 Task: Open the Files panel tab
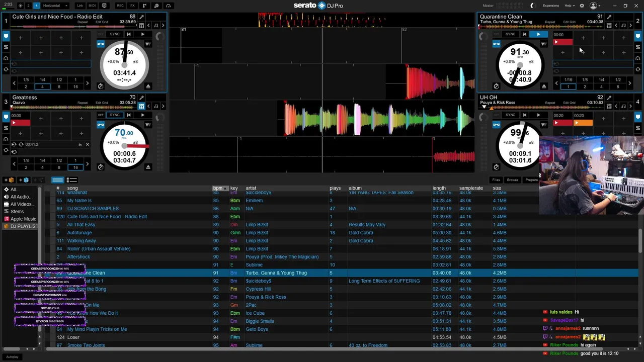click(496, 180)
